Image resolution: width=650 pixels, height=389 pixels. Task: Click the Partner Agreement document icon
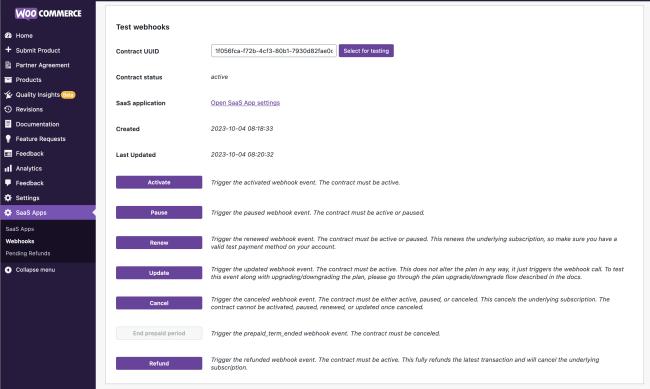coord(8,65)
